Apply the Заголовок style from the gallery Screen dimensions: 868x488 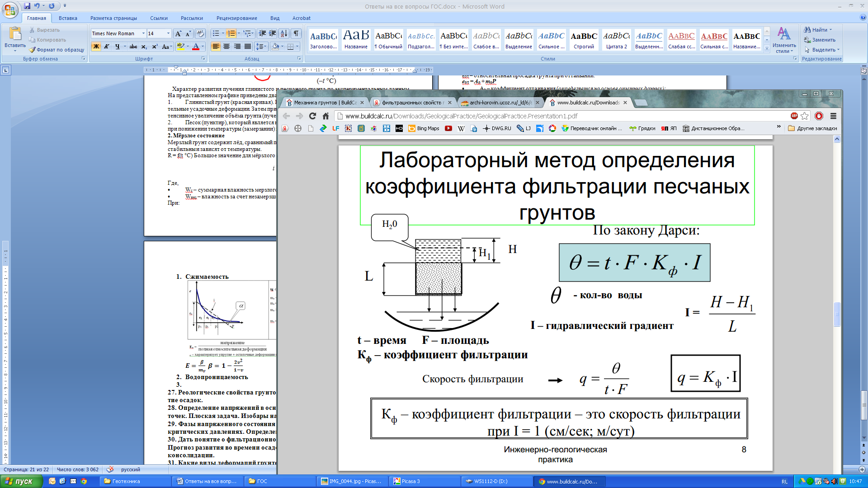323,40
